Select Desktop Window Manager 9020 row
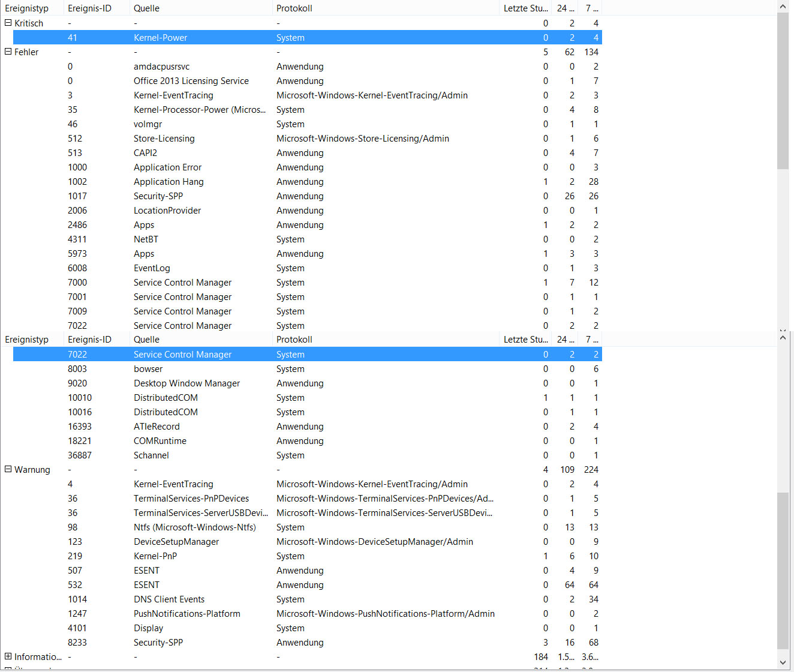 coord(307,383)
